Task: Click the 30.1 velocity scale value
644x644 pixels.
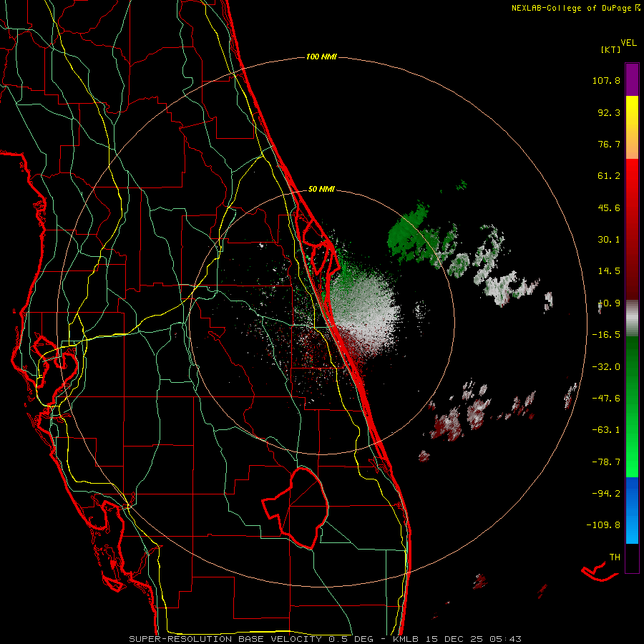Action: (x=609, y=240)
